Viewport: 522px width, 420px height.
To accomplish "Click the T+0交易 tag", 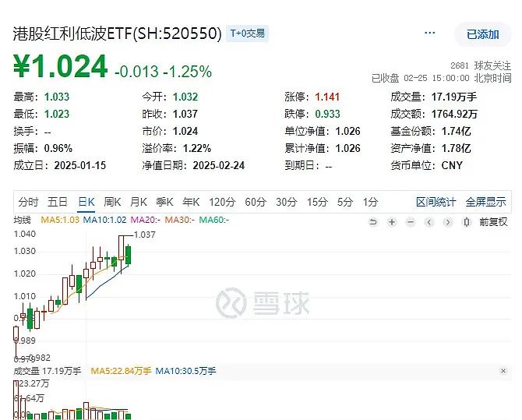I will (x=247, y=34).
